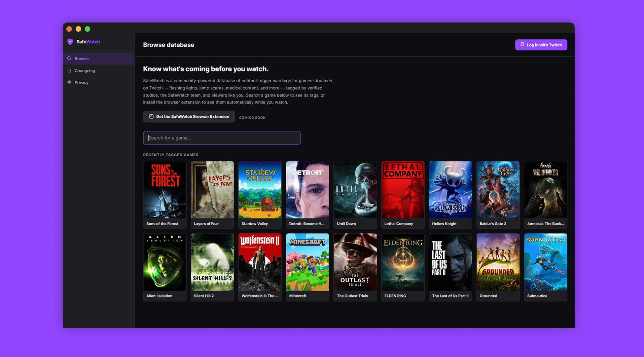Screen dimensions: 644x357
Task: Open Baldur's Gate 3 game card
Action: pos(498,195)
